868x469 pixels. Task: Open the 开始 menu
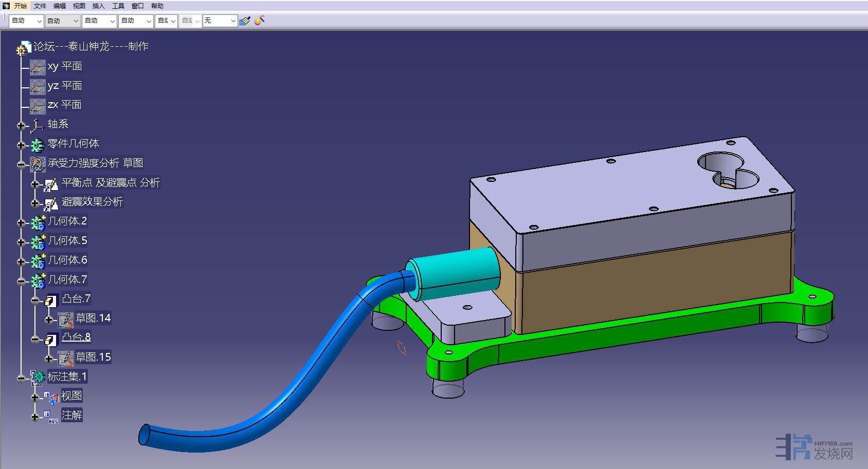pyautogui.click(x=20, y=6)
